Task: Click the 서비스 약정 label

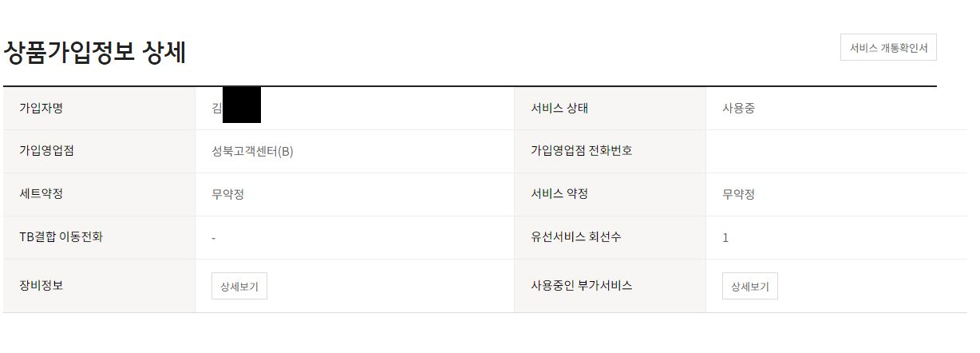Action: (559, 194)
